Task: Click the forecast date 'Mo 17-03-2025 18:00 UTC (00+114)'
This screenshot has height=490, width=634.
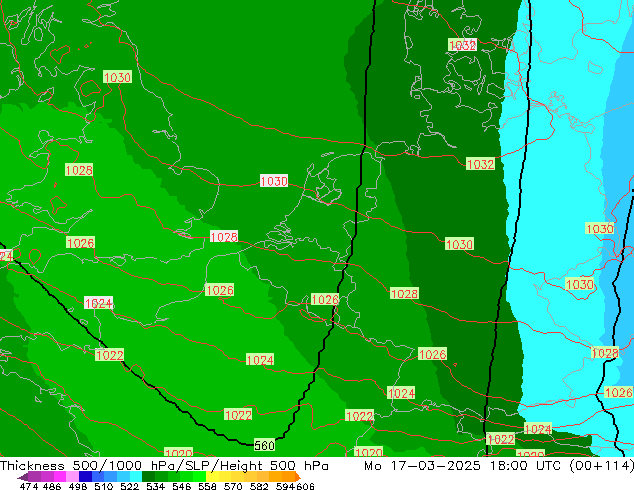Action: (x=499, y=465)
